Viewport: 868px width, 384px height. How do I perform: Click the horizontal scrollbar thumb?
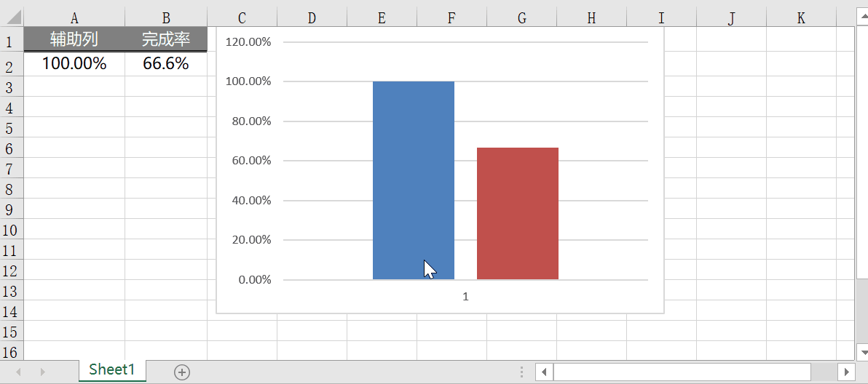pyautogui.click(x=682, y=372)
